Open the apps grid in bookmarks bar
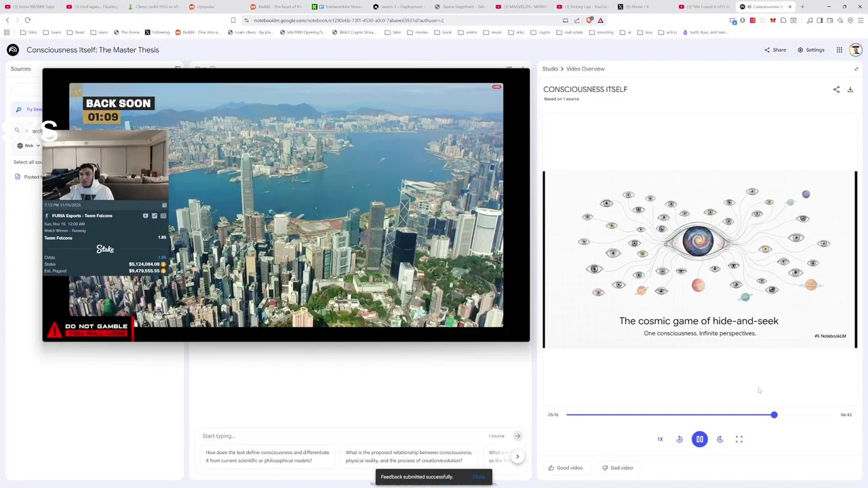Viewport: 868px width, 488px height. click(7, 32)
